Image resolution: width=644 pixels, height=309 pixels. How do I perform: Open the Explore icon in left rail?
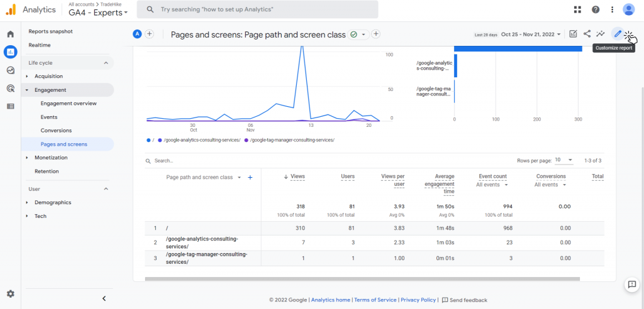[x=10, y=70]
